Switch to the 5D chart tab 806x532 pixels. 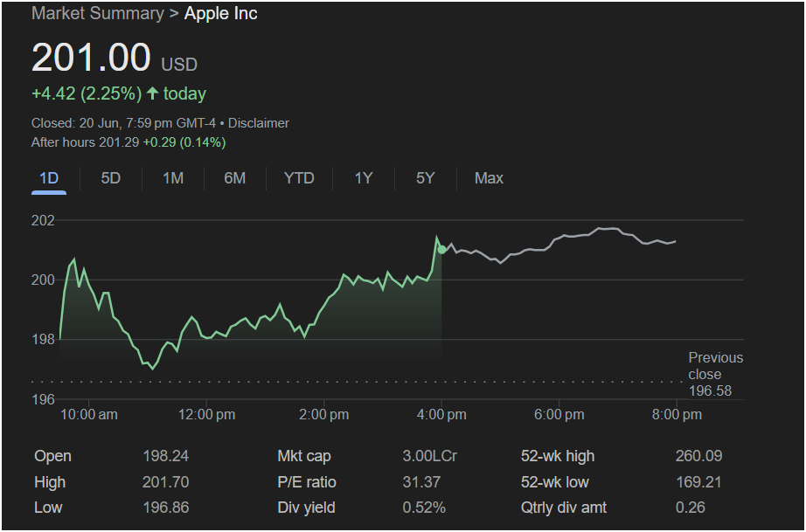(x=110, y=178)
